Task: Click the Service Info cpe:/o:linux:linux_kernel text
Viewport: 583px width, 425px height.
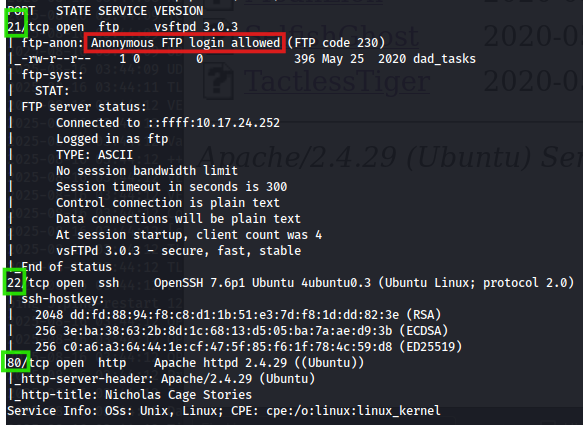Action: [x=353, y=411]
